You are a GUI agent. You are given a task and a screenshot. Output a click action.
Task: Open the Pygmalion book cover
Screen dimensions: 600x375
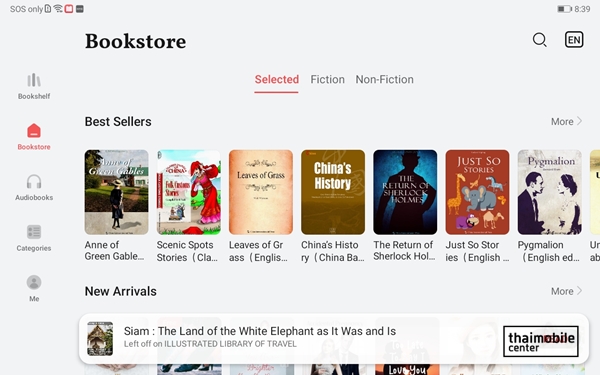[549, 192]
